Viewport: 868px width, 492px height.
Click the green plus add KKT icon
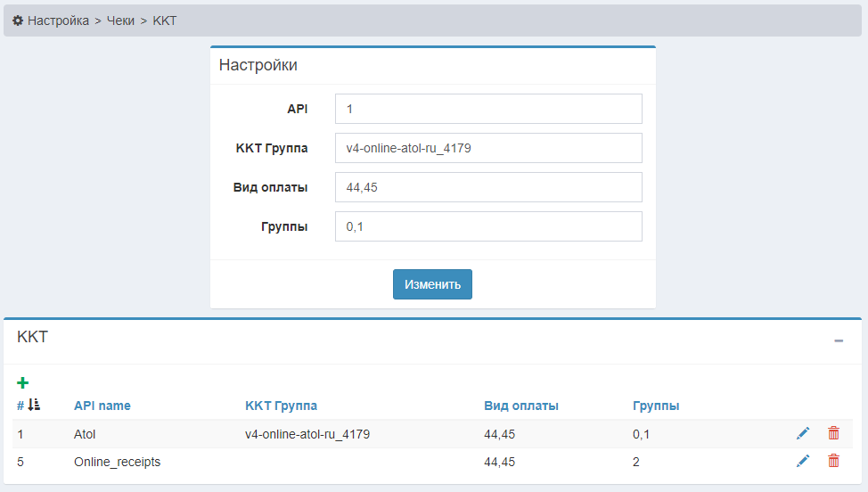23,383
